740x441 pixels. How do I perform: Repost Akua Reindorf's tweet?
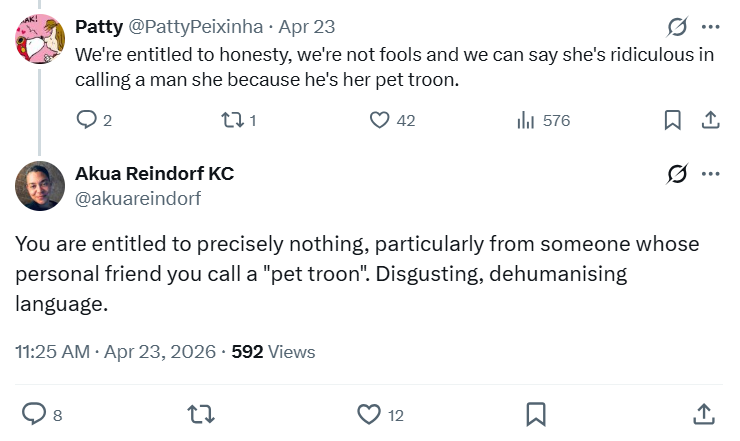click(201, 413)
